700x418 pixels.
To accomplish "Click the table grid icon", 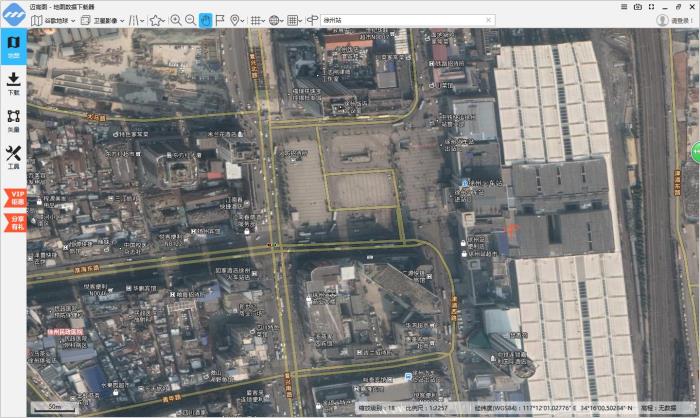I will pos(293,20).
